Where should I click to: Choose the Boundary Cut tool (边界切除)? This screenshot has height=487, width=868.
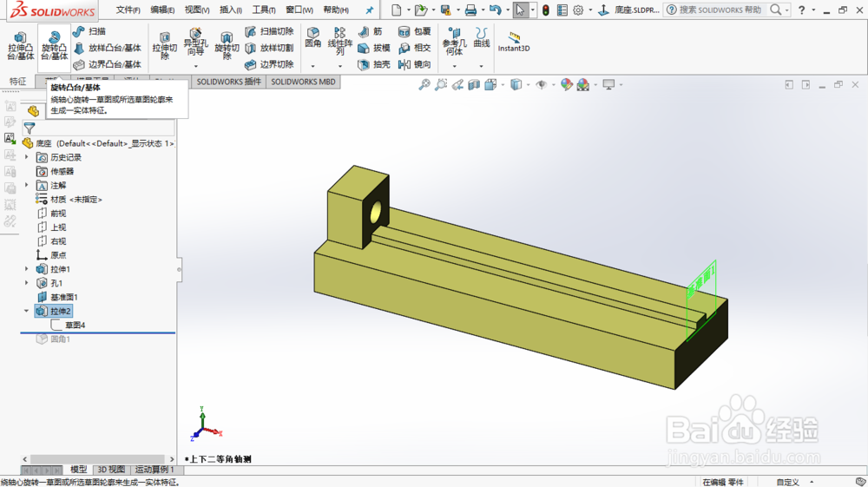click(x=270, y=65)
